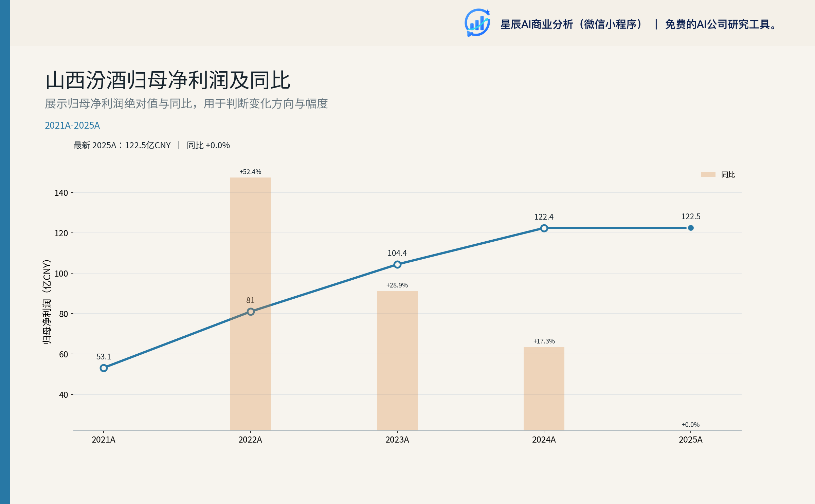Click the filled 2025A endpoint marker
Screen dimensions: 815x504
(x=691, y=228)
